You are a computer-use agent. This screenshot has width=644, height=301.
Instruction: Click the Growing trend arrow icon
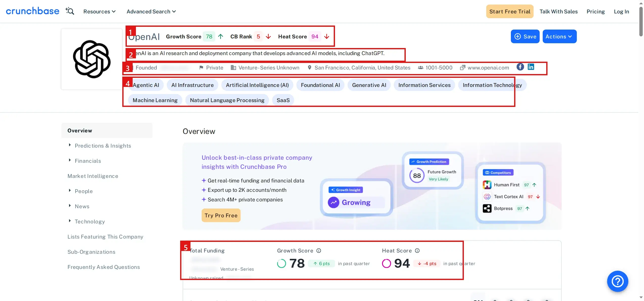pos(333,202)
